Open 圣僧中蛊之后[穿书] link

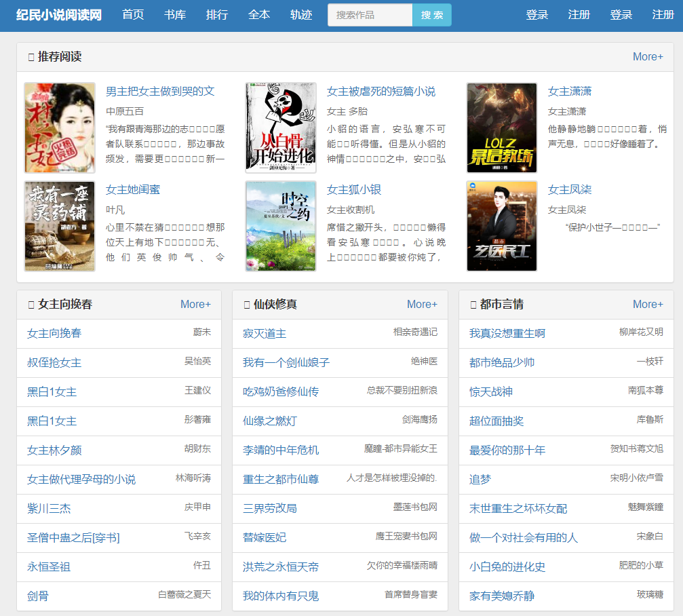pos(73,537)
